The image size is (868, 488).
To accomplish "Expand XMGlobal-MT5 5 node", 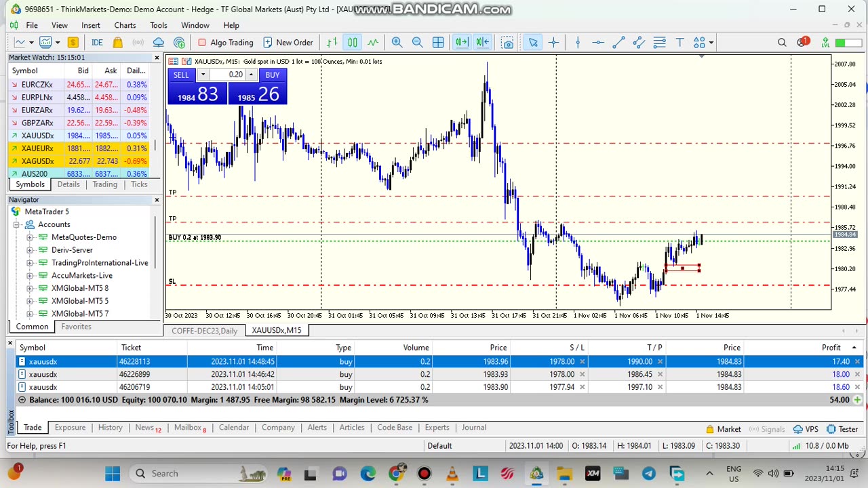I will (x=29, y=301).
